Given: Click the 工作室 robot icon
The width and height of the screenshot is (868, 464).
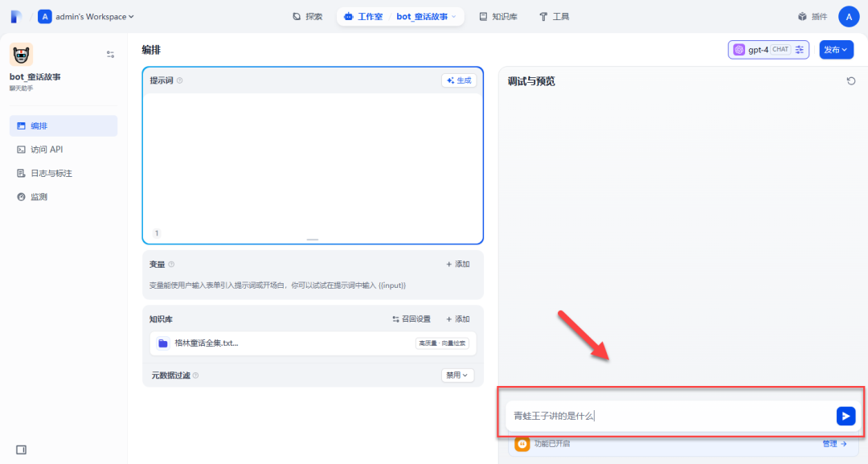Looking at the screenshot, I should coord(348,17).
